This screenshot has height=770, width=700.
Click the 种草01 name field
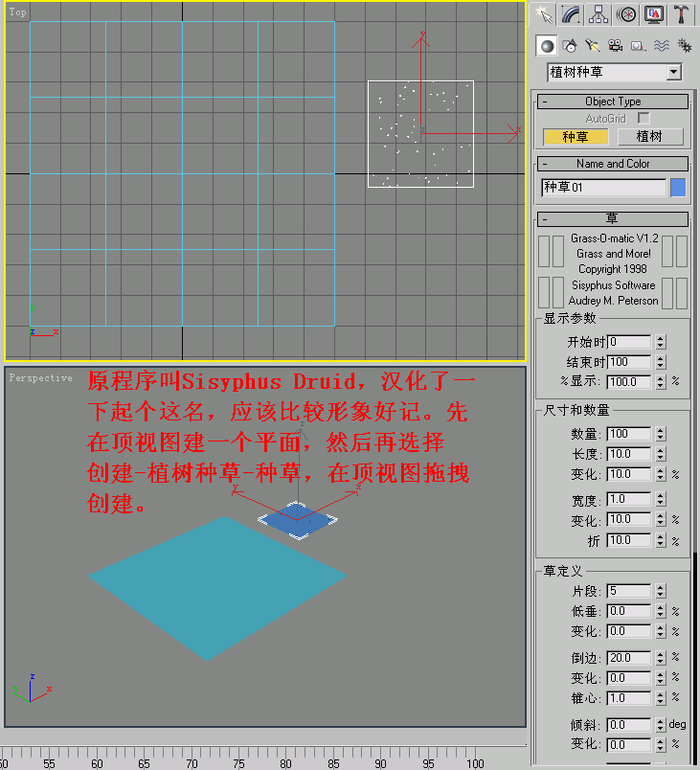604,188
